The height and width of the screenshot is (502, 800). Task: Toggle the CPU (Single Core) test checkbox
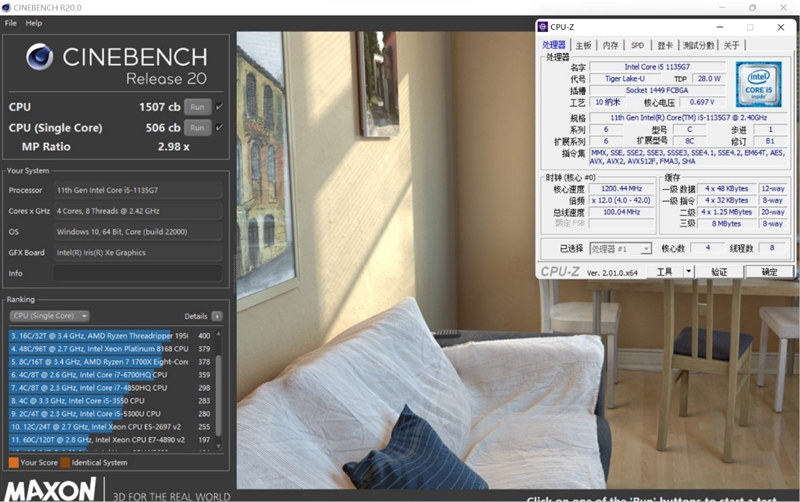(219, 128)
